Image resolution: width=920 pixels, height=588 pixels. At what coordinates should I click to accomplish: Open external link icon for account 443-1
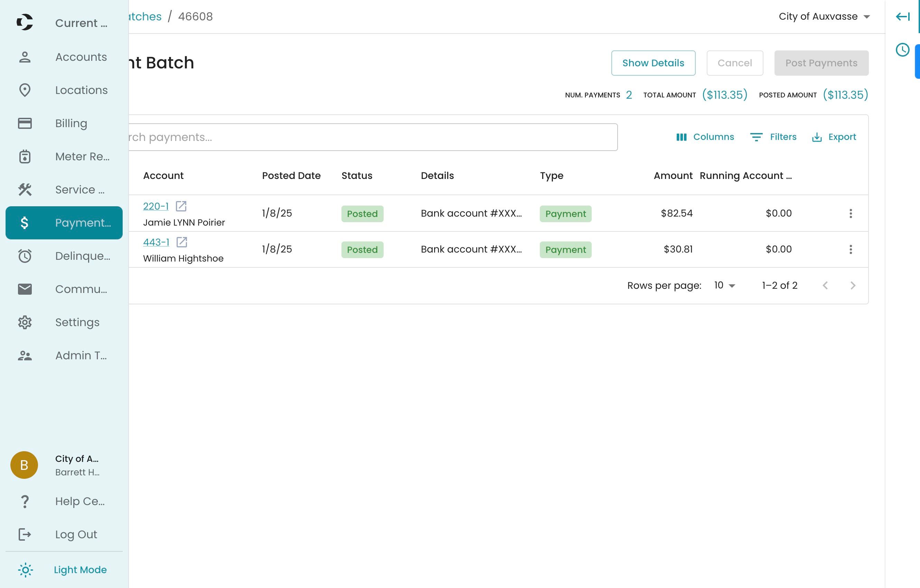click(181, 242)
